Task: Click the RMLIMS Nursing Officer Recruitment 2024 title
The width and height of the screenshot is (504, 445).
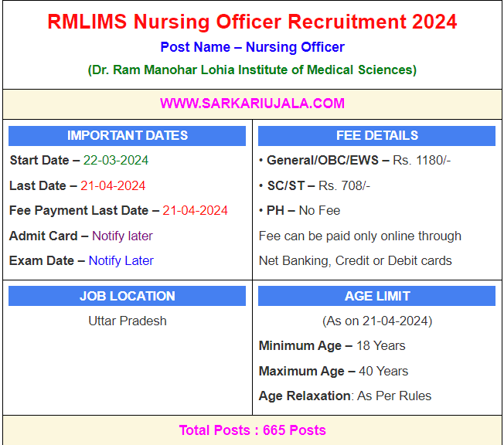Action: 252,22
